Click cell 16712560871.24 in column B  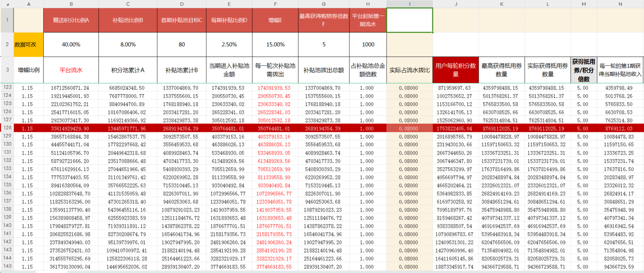[x=71, y=87]
